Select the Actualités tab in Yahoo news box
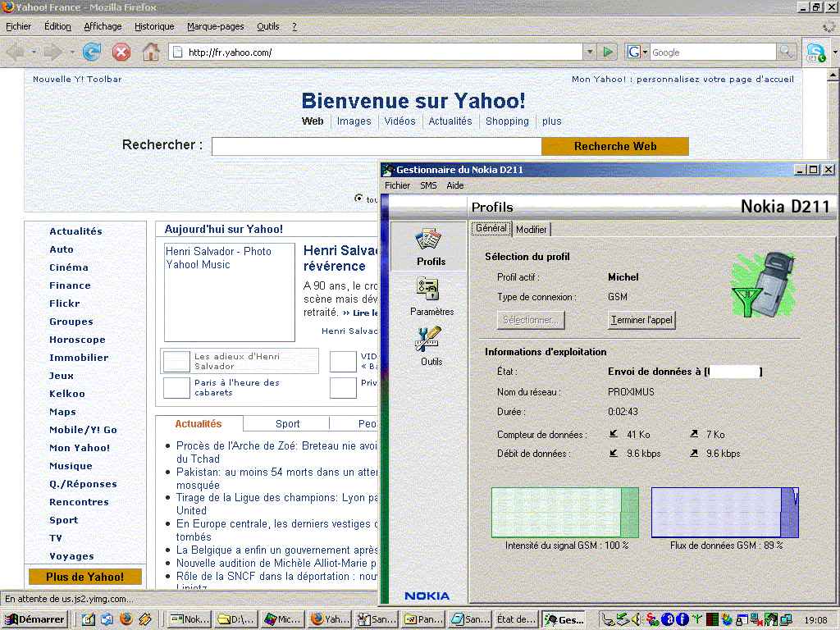The height and width of the screenshot is (630, 840). [199, 424]
